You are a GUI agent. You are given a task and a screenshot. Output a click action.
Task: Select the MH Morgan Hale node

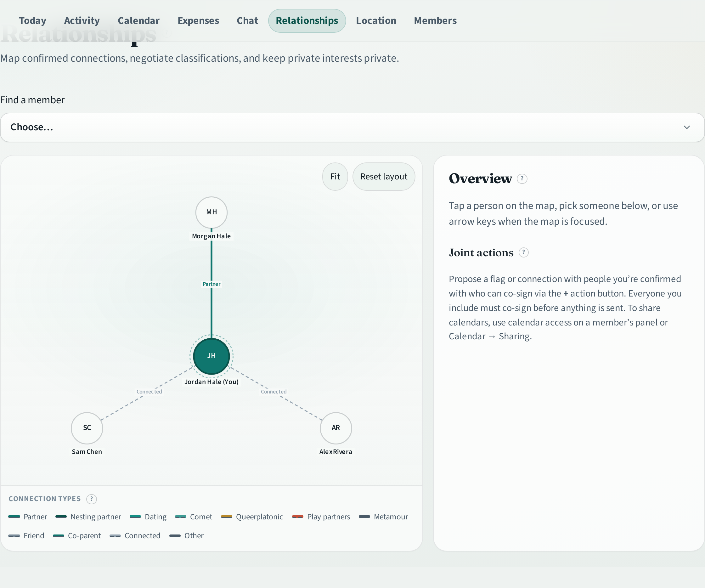211,212
